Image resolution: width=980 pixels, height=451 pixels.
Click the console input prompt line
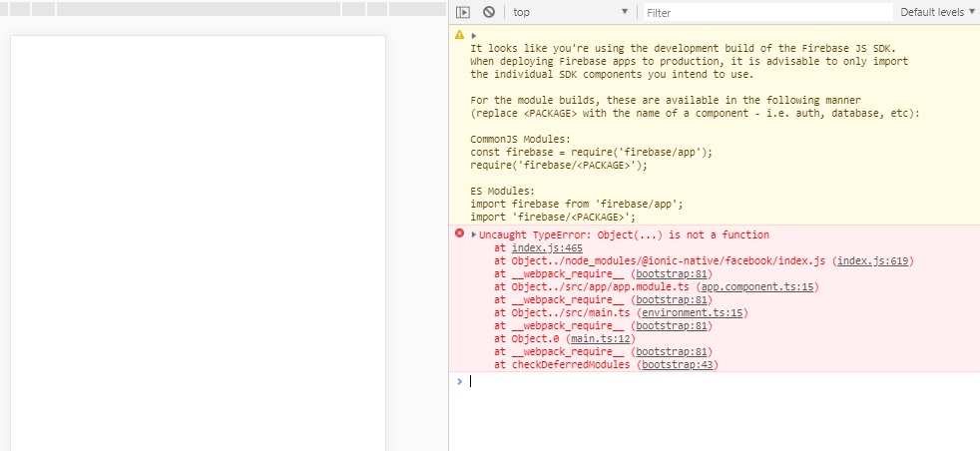715,382
